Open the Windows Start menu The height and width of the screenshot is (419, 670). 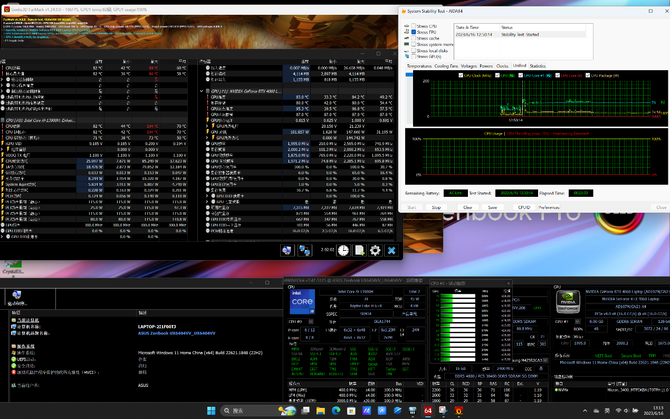click(211, 410)
